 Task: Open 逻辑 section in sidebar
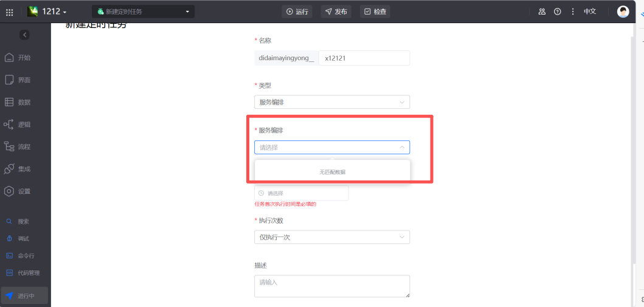click(18, 125)
